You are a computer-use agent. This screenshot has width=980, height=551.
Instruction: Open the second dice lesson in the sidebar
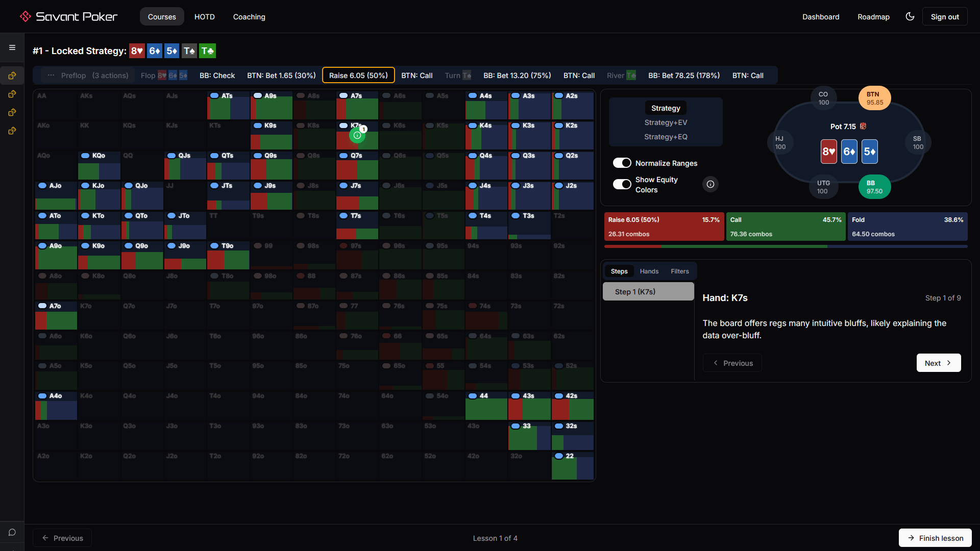[12, 94]
